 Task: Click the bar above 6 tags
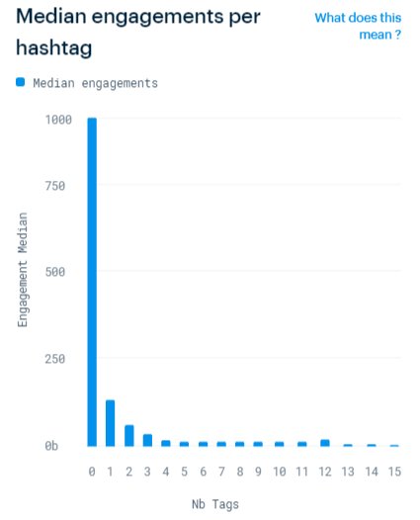[204, 444]
